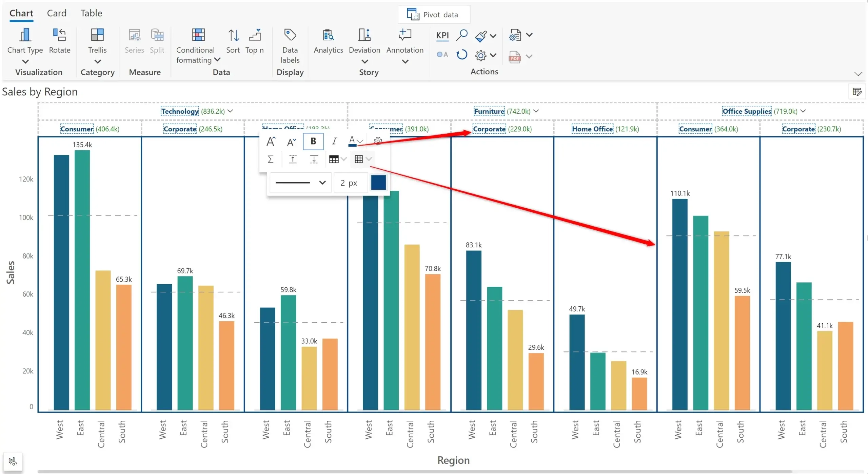Click the KPI action icon

[x=442, y=35]
